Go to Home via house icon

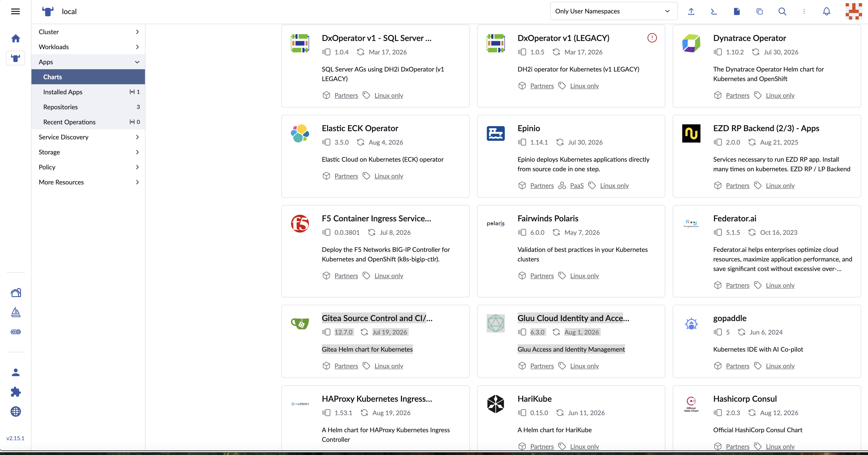[15, 38]
